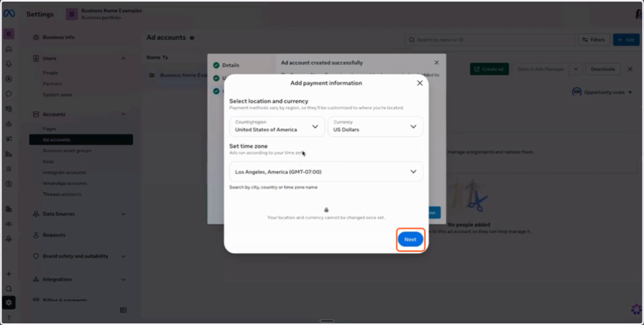The image size is (644, 325).
Task: Click the blue Add button
Action: (x=626, y=40)
